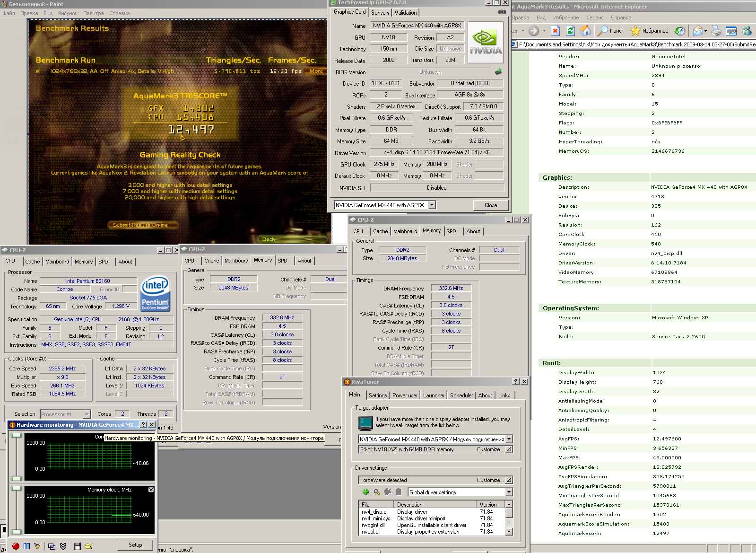The width and height of the screenshot is (756, 553).
Task: Open the Global driver settings dropdown
Action: tap(509, 492)
